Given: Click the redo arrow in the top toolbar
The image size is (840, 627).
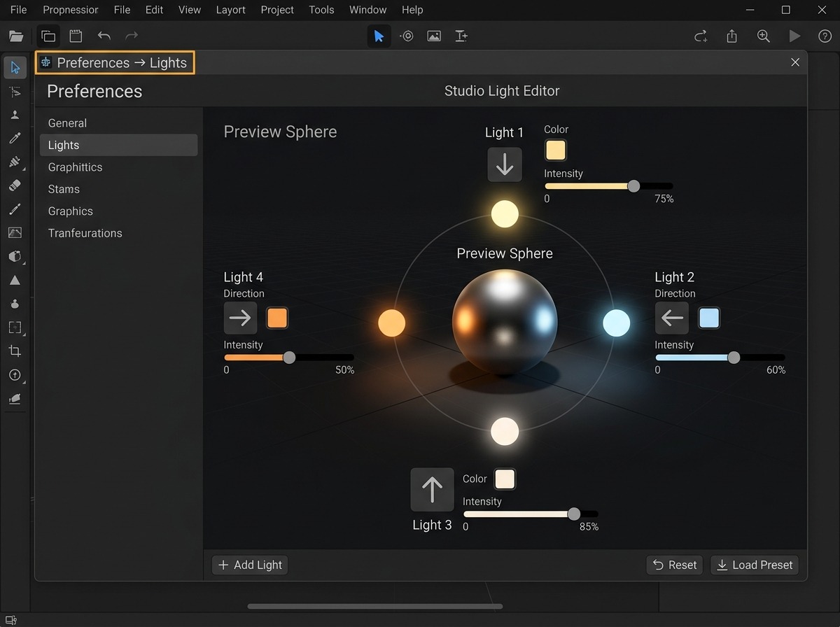Looking at the screenshot, I should [x=132, y=36].
